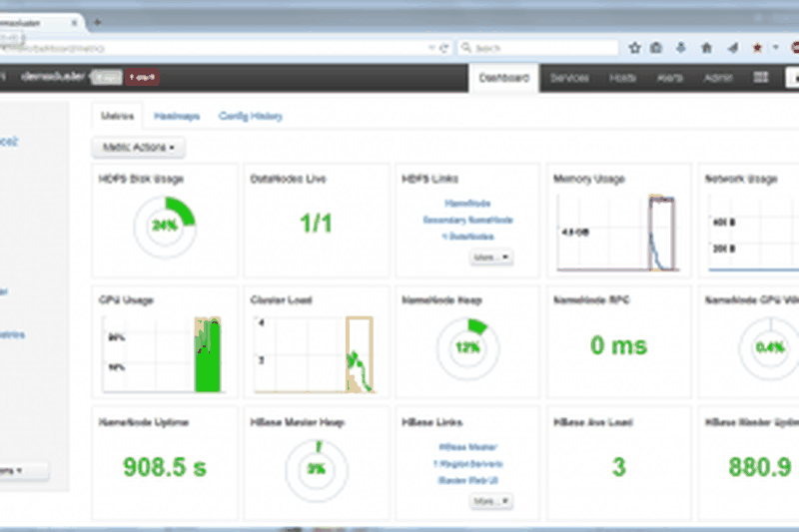Click the NameNode Heap 12% gauge
799x532 pixels.
467,347
